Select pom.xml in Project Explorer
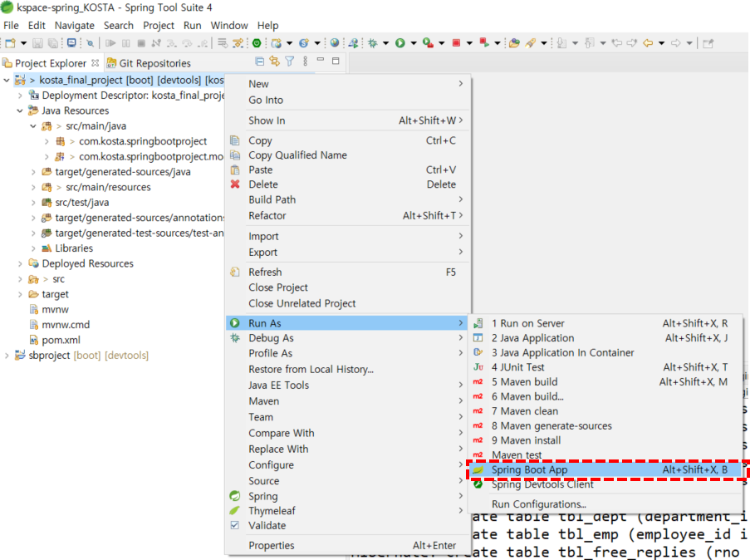Viewport: 750px width, 560px height. click(x=61, y=341)
